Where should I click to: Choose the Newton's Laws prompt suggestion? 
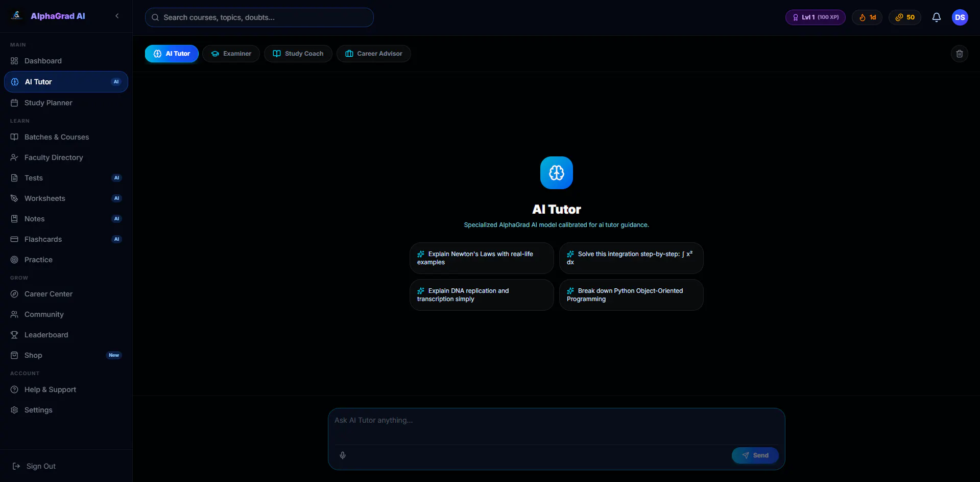click(482, 258)
